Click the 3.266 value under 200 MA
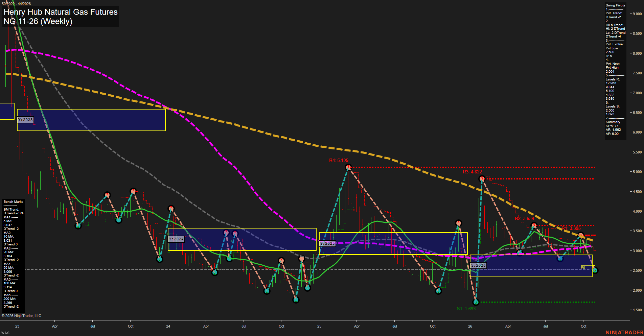 coord(8,303)
